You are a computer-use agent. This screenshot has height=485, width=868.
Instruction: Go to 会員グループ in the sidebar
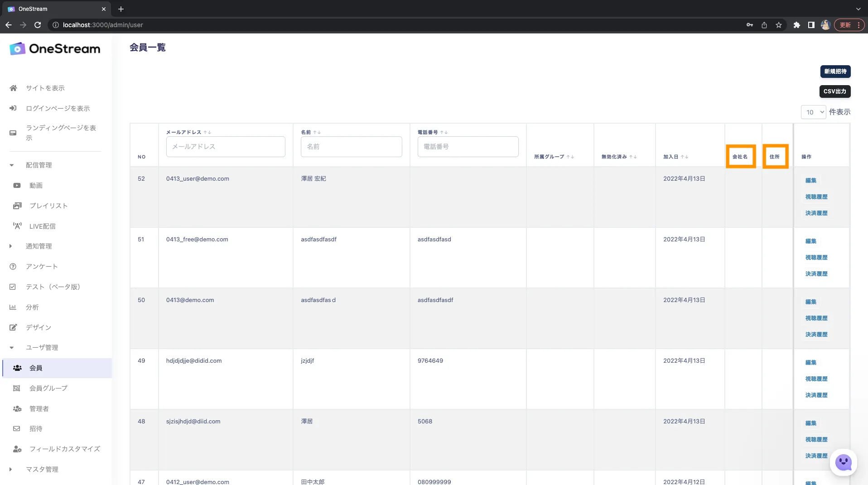pyautogui.click(x=48, y=388)
